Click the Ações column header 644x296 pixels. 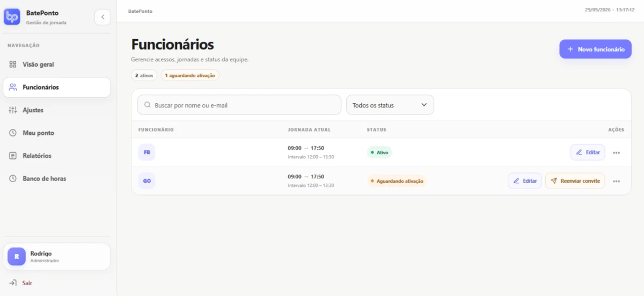[616, 130]
